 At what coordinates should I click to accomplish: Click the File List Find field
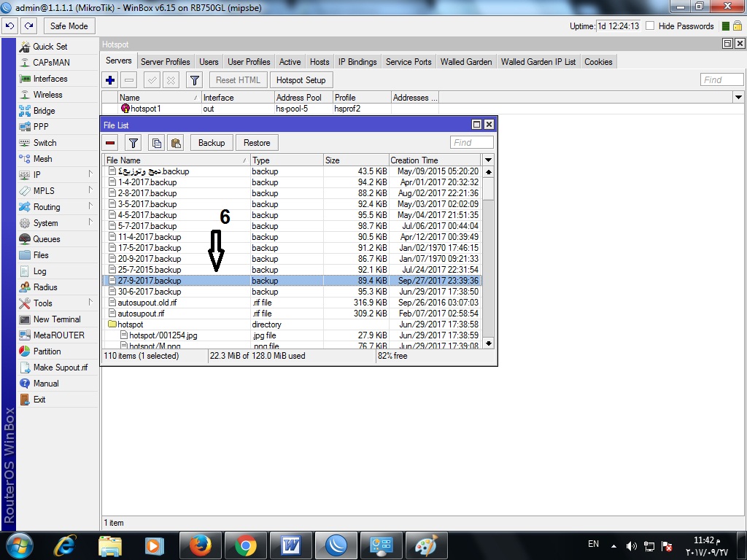tap(472, 142)
